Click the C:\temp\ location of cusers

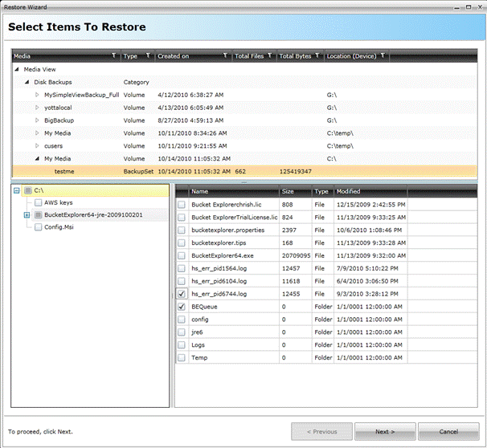point(340,146)
